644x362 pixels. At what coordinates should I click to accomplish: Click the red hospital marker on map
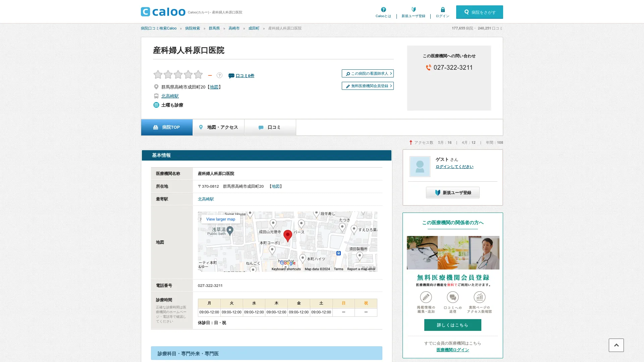287,235
